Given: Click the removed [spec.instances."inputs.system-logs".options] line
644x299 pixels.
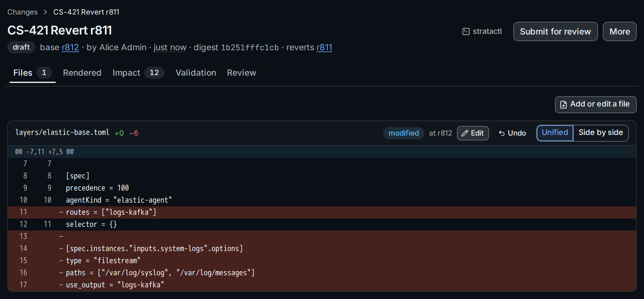Looking at the screenshot, I should coord(322,249).
